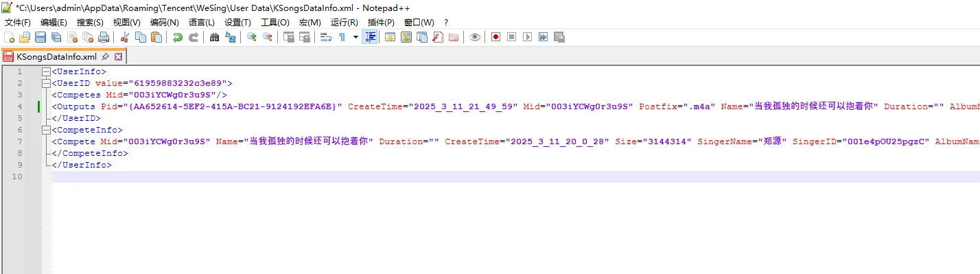
Task: Click the macro playback button
Action: click(x=528, y=37)
